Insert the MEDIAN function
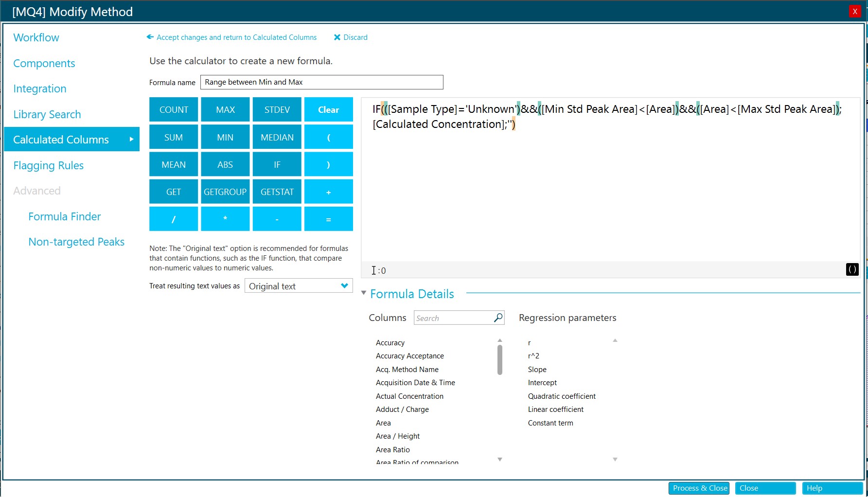The image size is (868, 497). tap(277, 137)
